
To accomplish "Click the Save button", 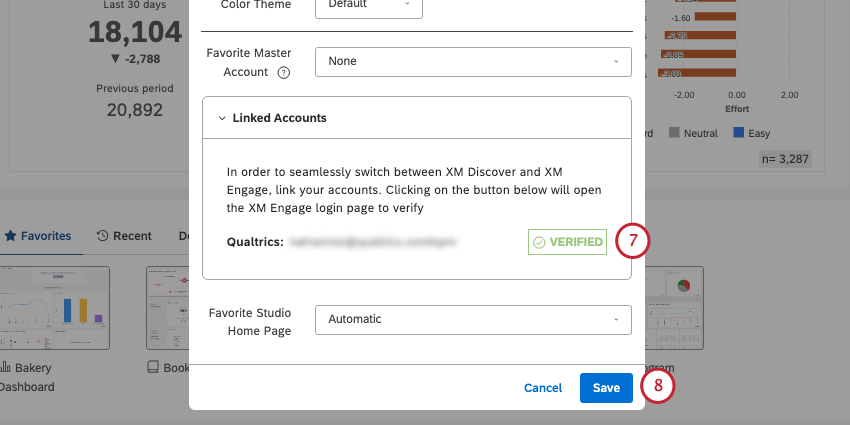I will click(x=606, y=388).
